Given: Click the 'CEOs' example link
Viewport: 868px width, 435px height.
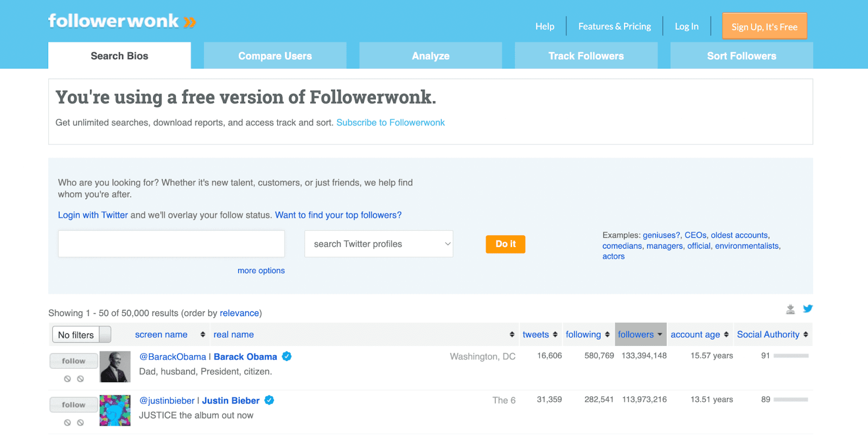Looking at the screenshot, I should (695, 235).
